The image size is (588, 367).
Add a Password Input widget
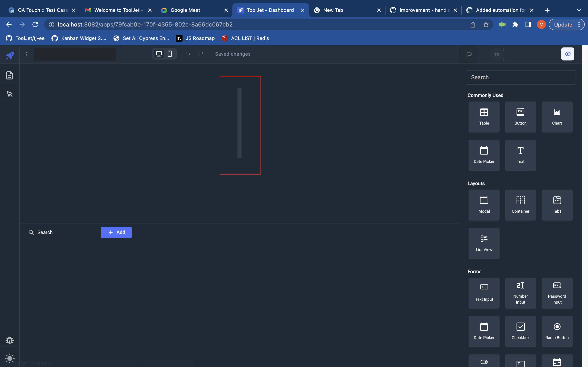pos(557,293)
